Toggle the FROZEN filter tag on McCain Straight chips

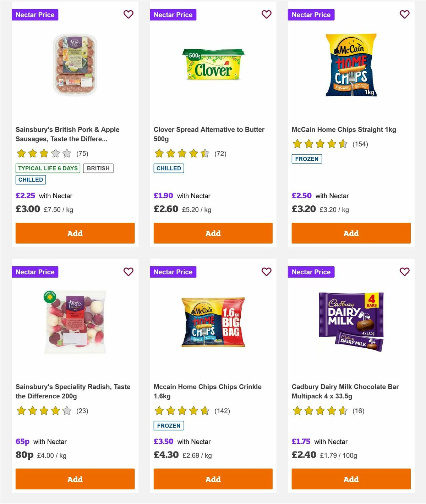(307, 159)
